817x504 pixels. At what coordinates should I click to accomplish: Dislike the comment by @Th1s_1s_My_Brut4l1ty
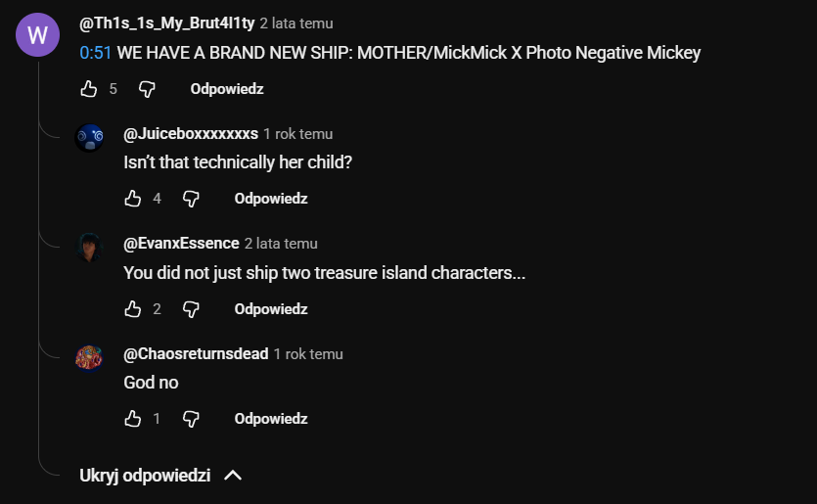pos(147,89)
